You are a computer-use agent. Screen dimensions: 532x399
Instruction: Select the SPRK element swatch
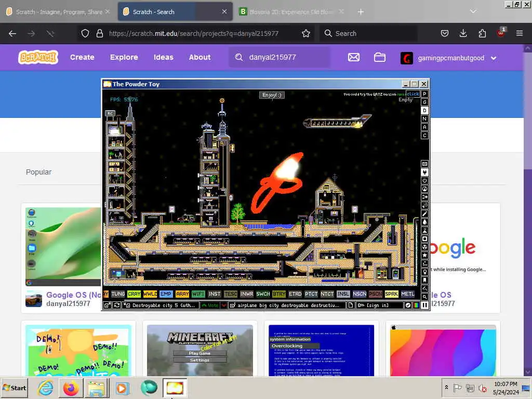(x=391, y=294)
